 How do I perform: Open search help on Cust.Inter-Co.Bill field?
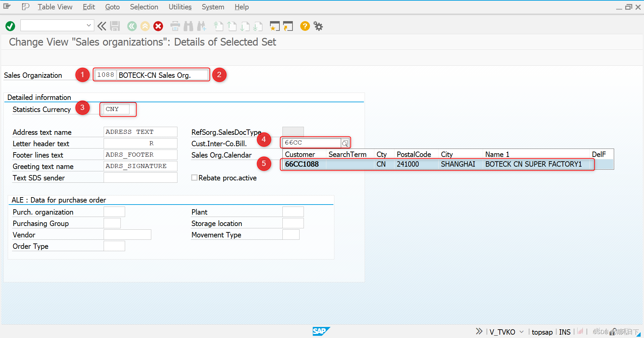click(345, 143)
